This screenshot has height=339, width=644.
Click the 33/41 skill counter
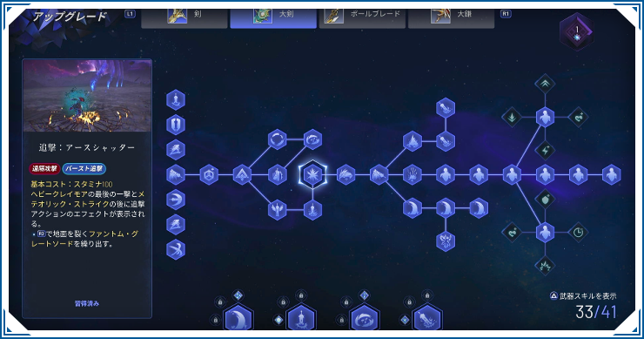pyautogui.click(x=596, y=312)
